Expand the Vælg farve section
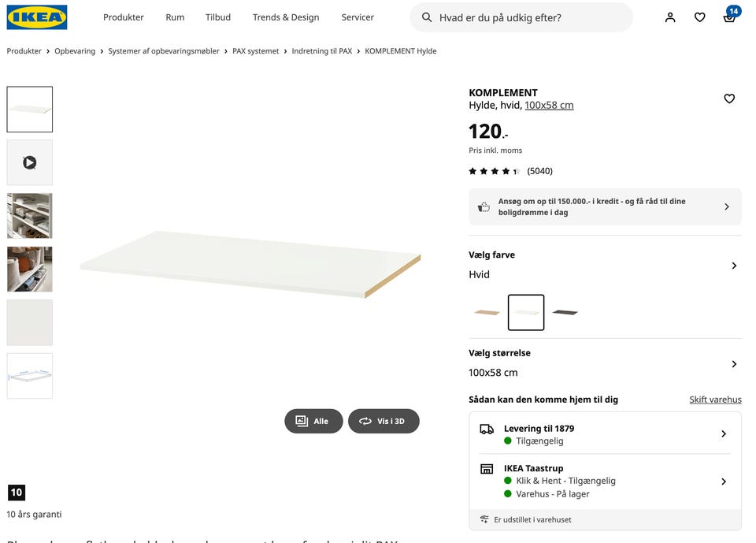The width and height of the screenshot is (756, 543). (x=605, y=265)
